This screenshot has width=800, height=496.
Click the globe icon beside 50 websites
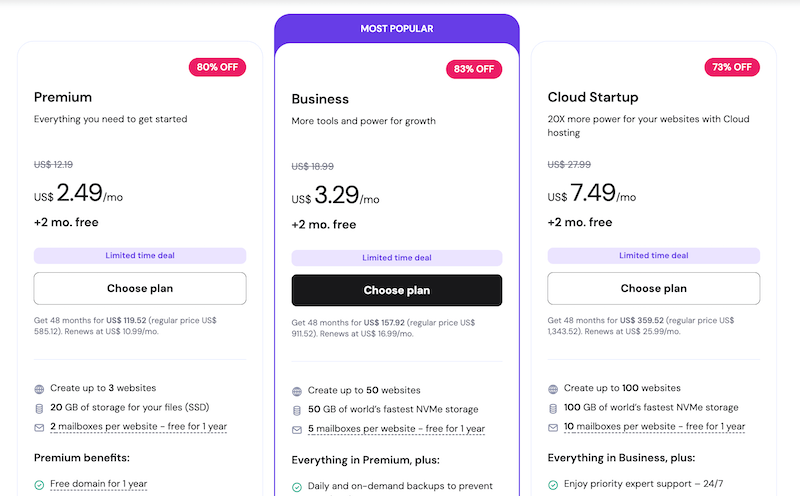click(297, 391)
